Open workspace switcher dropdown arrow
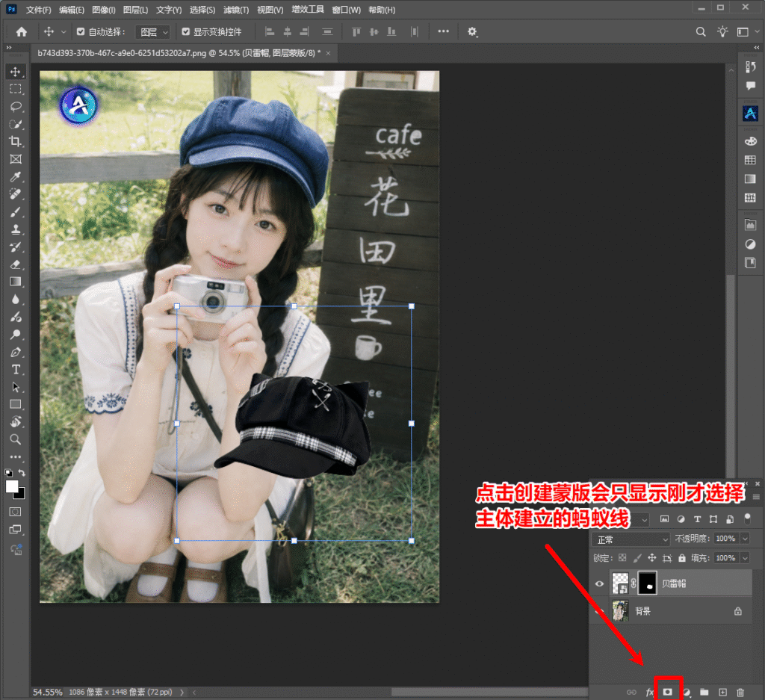Screen dimensions: 765x700 click(x=758, y=31)
